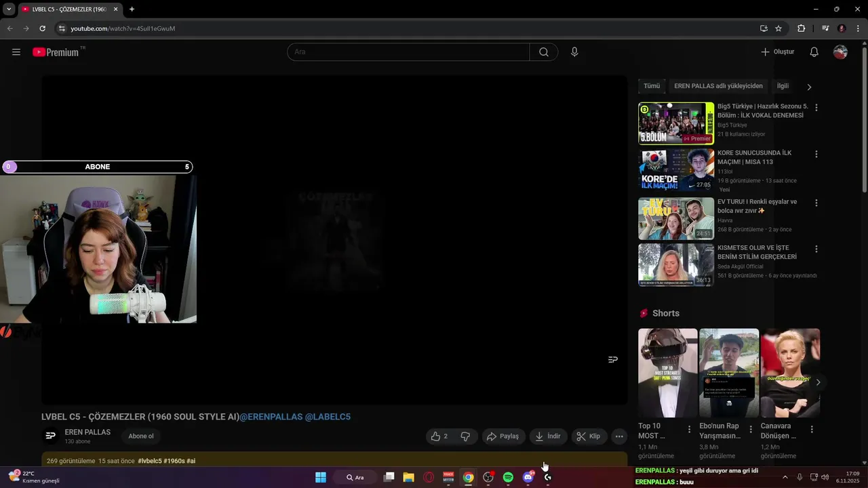Image resolution: width=868 pixels, height=488 pixels.
Task: Click Paylaş share button
Action: click(502, 436)
